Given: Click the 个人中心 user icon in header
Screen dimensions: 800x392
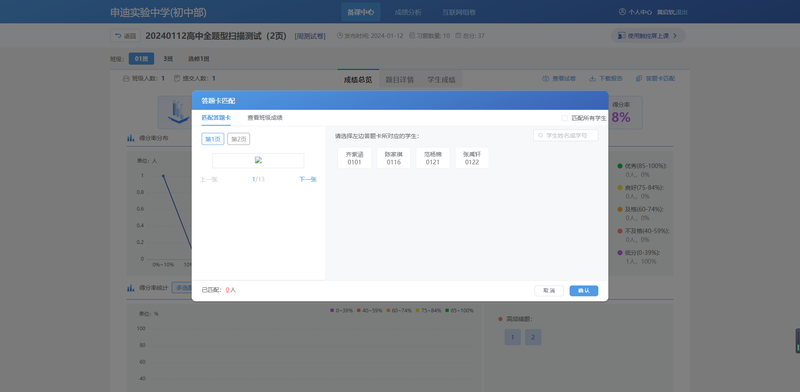Looking at the screenshot, I should (622, 12).
